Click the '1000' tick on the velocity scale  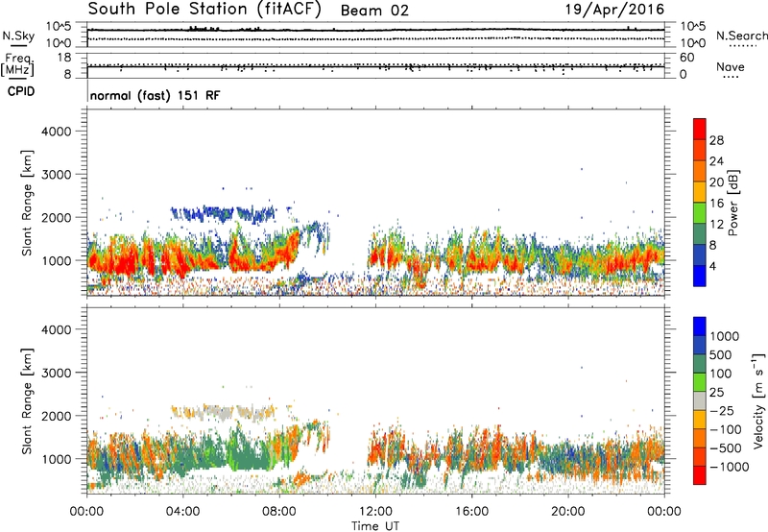[725, 336]
